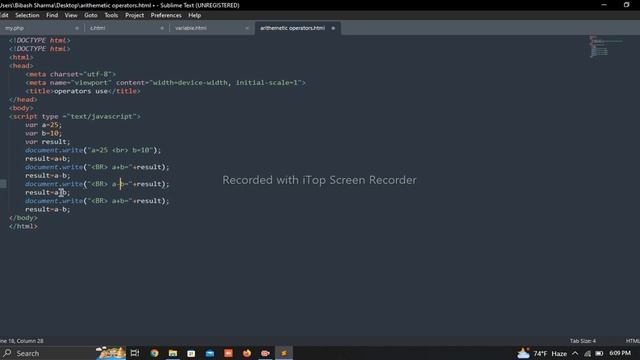640x360 pixels.
Task: Click the taskbar Search box
Action: click(x=49, y=353)
